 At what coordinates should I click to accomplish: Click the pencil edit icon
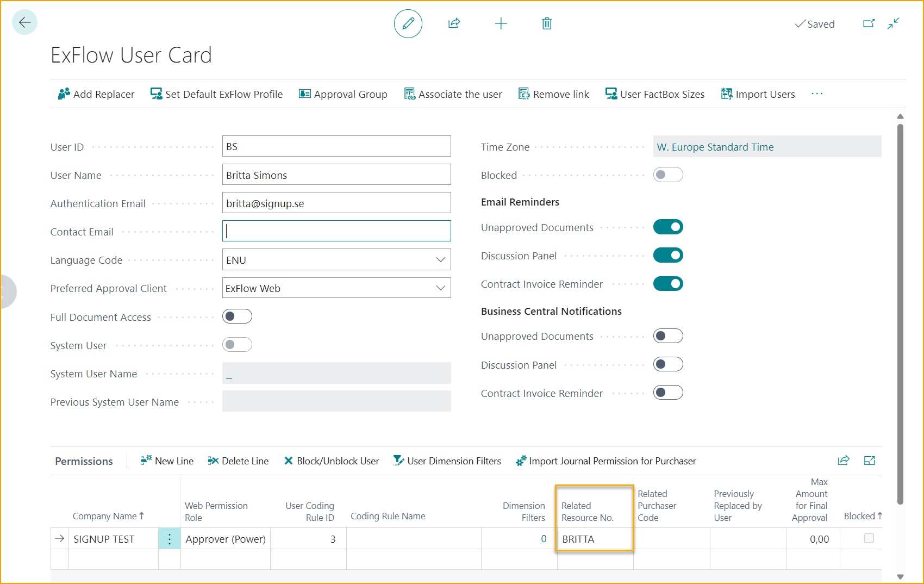tap(408, 23)
